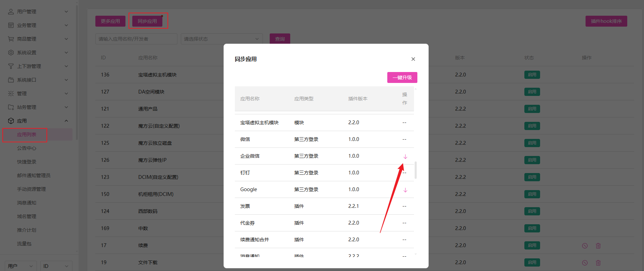Click disable icon in row 17
644x271 pixels.
tap(585, 246)
